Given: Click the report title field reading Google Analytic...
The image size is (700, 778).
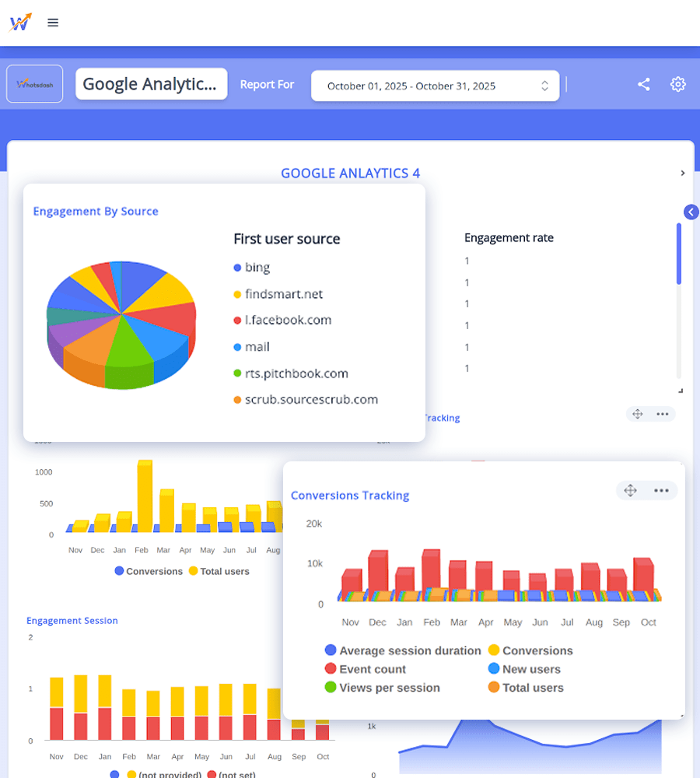Looking at the screenshot, I should (x=151, y=83).
